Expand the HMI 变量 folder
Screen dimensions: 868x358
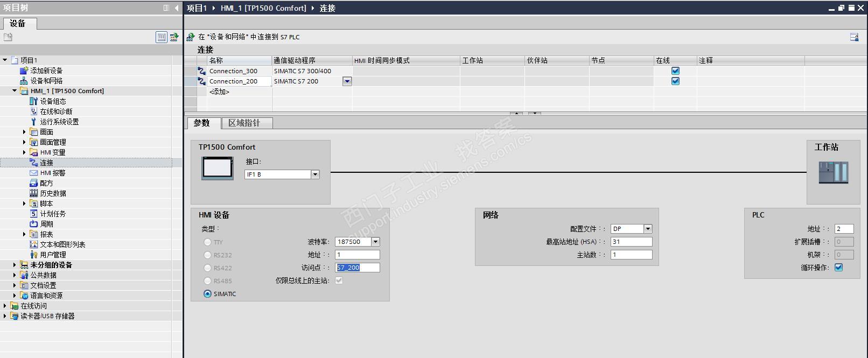pyautogui.click(x=24, y=152)
